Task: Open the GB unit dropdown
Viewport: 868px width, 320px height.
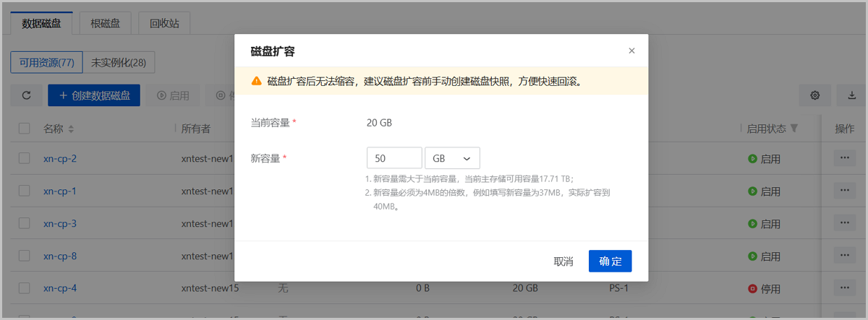Action: [x=452, y=158]
